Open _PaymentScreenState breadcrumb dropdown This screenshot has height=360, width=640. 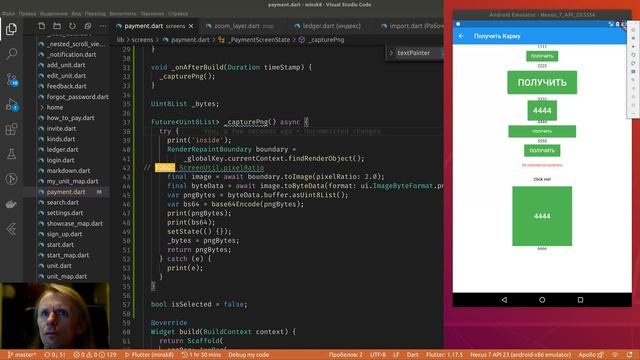[259, 40]
